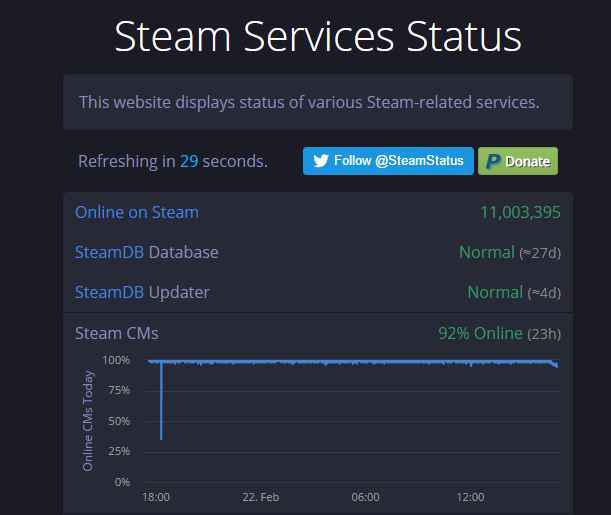Click the 11,003,395 online users count
The width and height of the screenshot is (611, 515).
520,212
